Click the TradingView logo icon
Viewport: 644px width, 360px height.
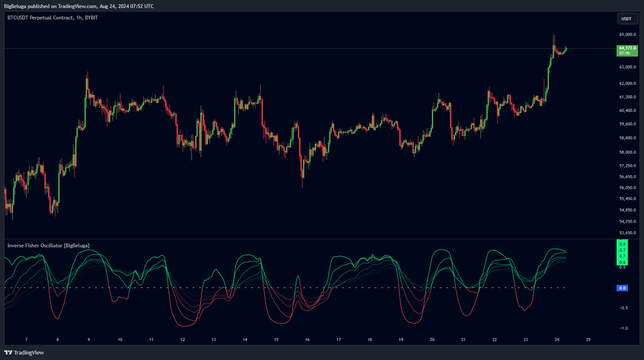[x=8, y=352]
